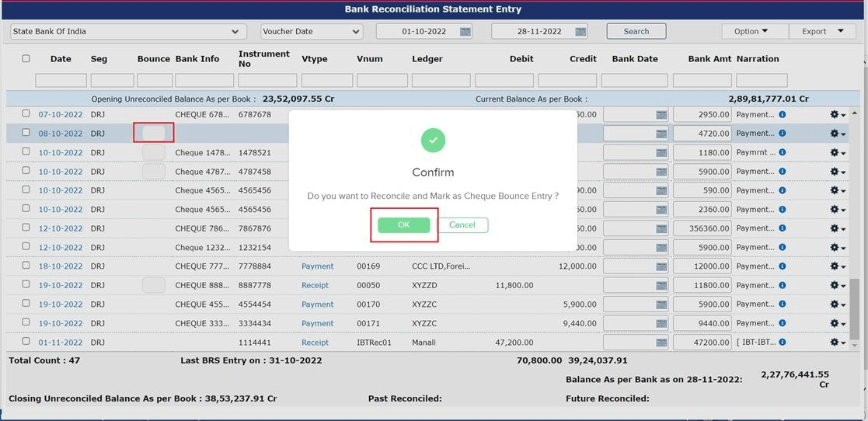Open calendar for from-date 01-10-2022

465,32
